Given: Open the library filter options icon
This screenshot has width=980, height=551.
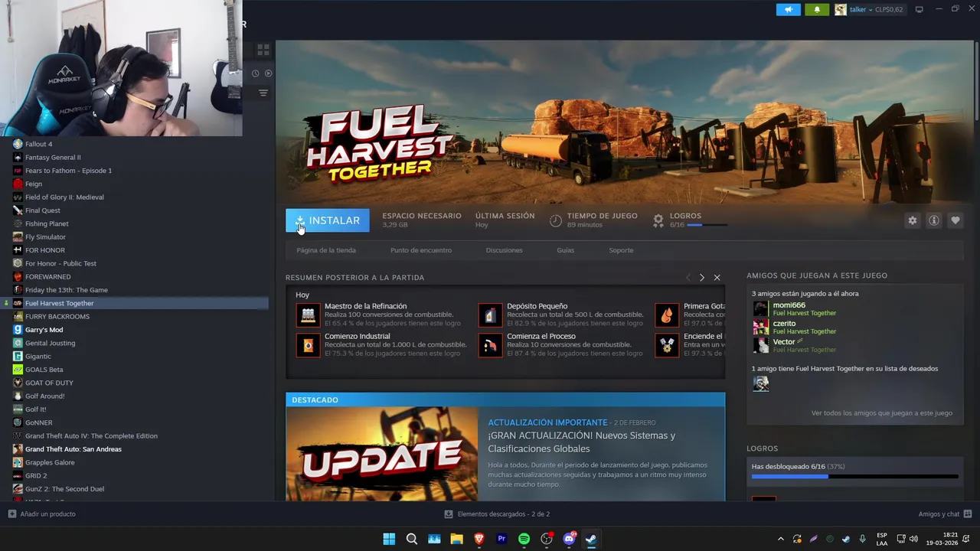Looking at the screenshot, I should (x=263, y=93).
